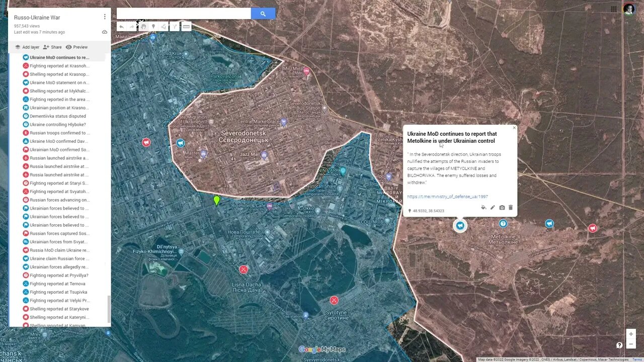Click the side panel list scrollbar
Screen dimensions: 644x362
point(109,309)
